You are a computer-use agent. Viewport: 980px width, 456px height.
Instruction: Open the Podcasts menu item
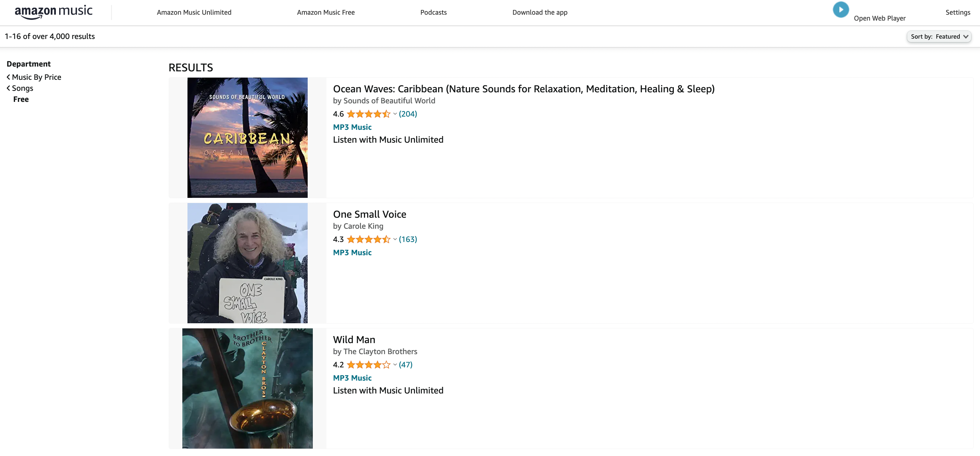pos(433,12)
